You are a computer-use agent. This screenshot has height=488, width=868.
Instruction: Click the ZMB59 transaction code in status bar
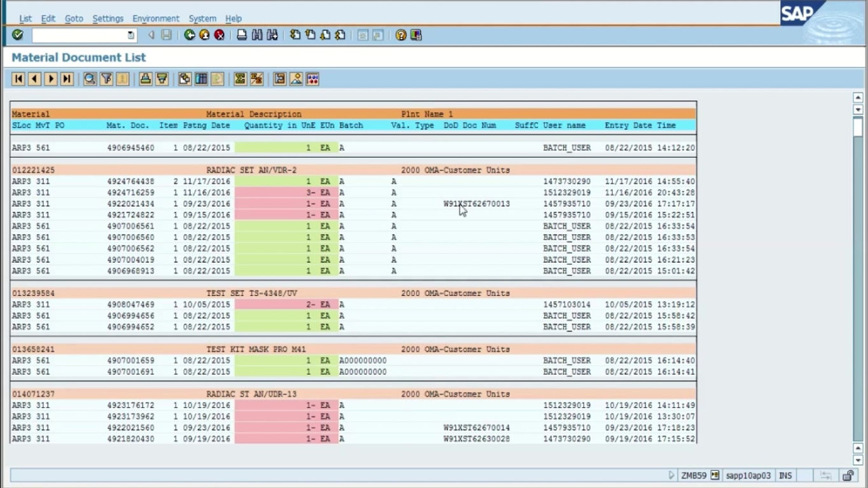click(694, 475)
